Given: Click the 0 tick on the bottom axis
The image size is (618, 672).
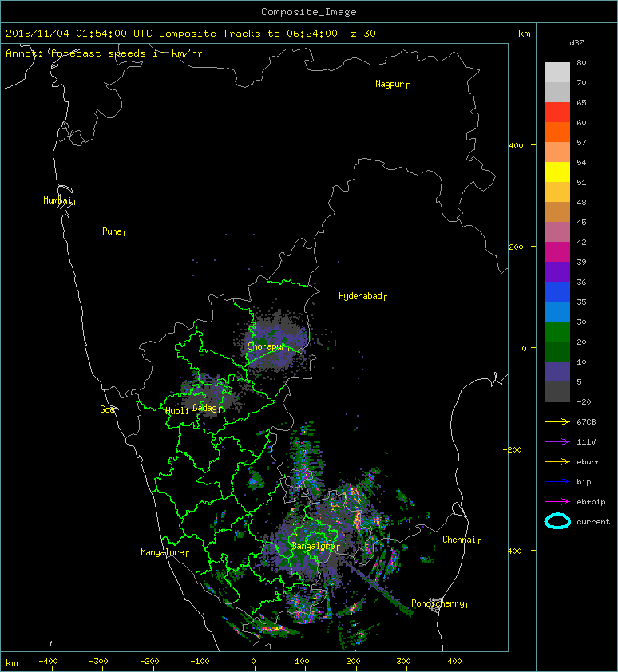Looking at the screenshot, I should 253,662.
